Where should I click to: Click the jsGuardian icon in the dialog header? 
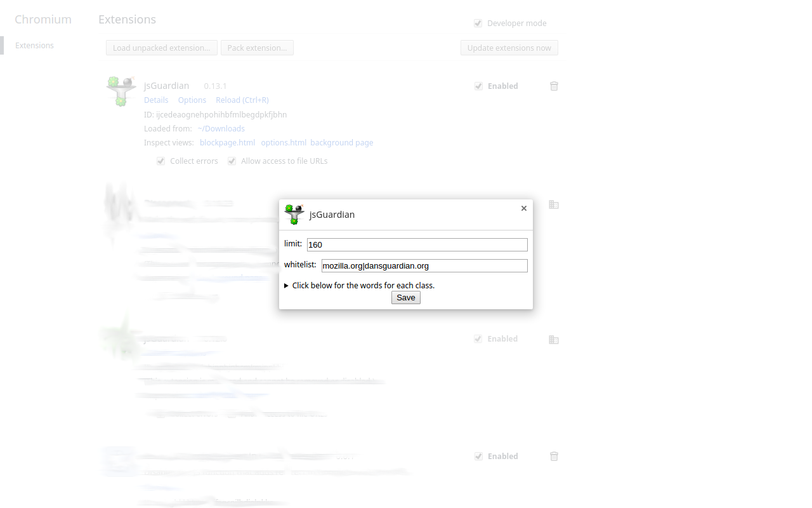(x=294, y=214)
